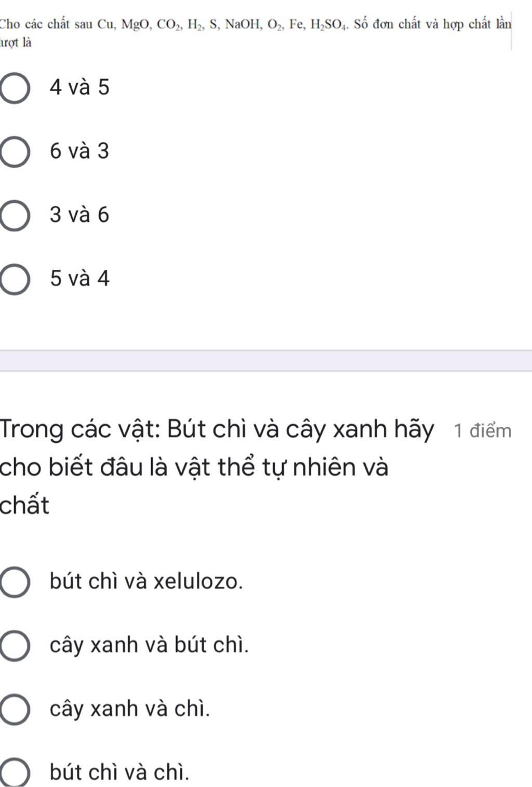The height and width of the screenshot is (787, 532).
Task: Choose the '3 và 6' radio circle
Action: 14,216
